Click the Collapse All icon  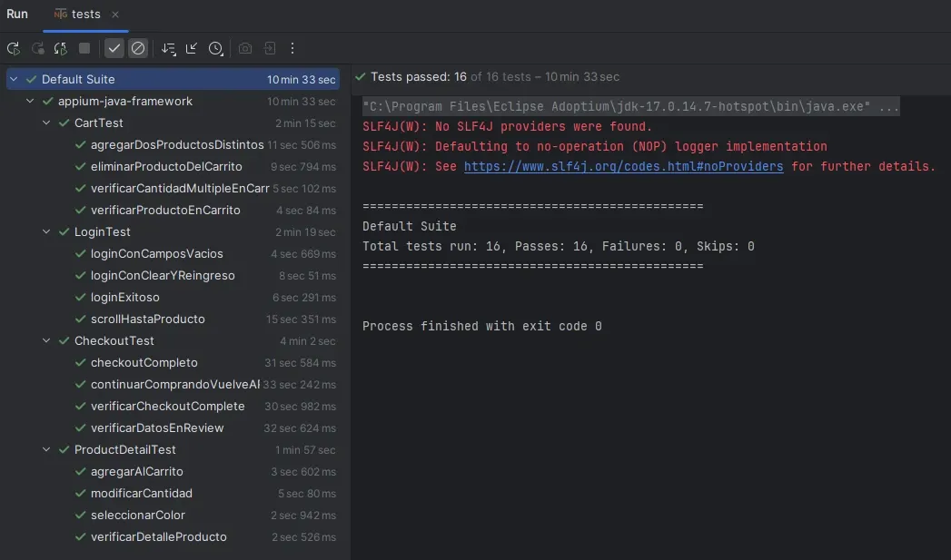[x=192, y=48]
